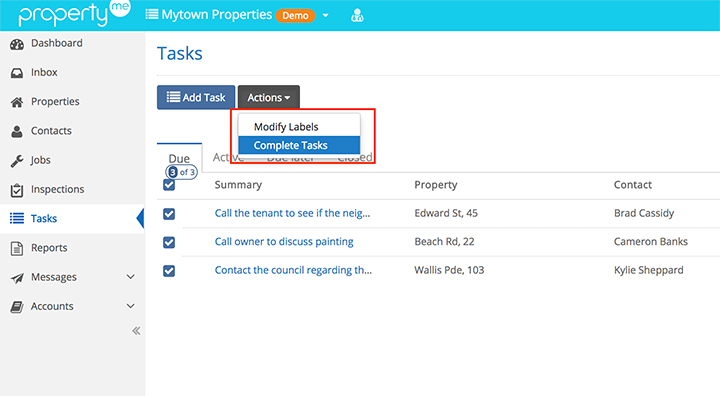Go to Contacts in sidebar

(x=51, y=131)
